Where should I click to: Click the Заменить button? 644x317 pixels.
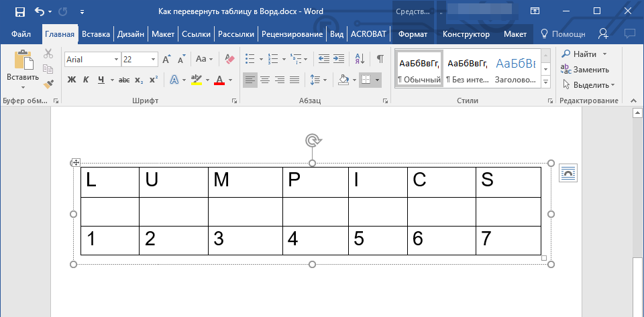585,69
